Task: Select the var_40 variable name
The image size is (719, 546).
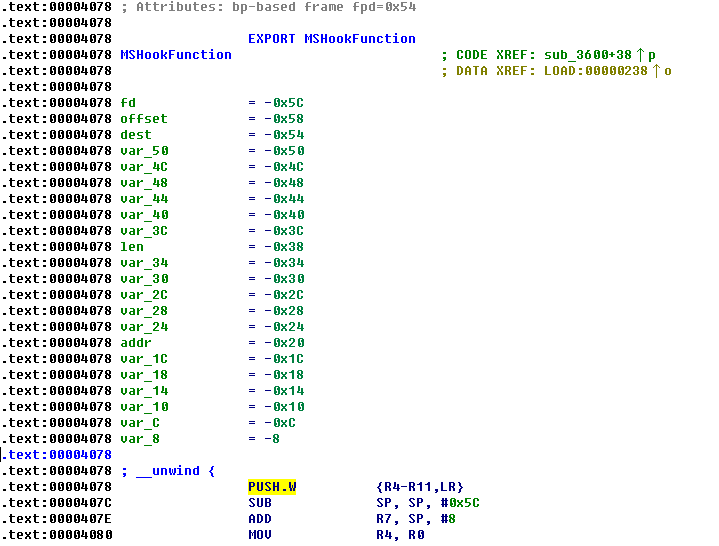Action: tap(144, 215)
